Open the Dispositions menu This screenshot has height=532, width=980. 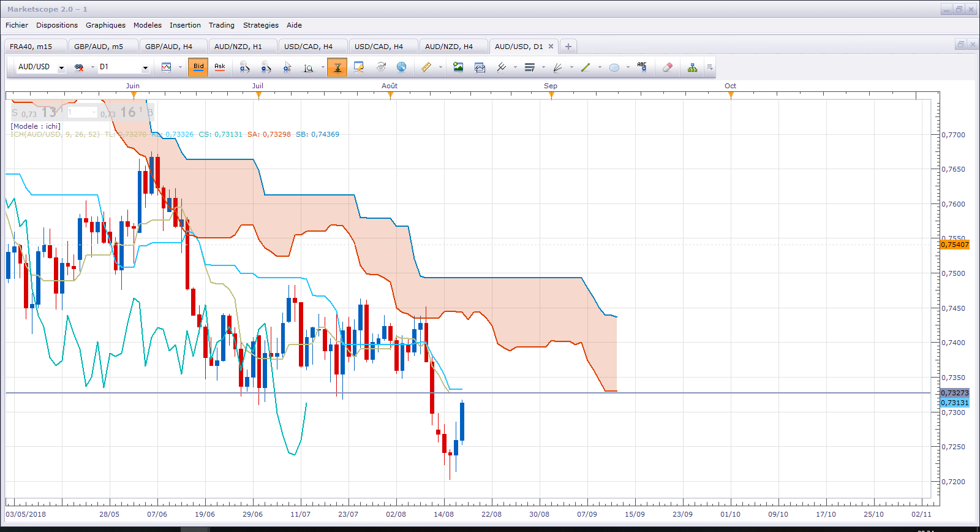[57, 25]
